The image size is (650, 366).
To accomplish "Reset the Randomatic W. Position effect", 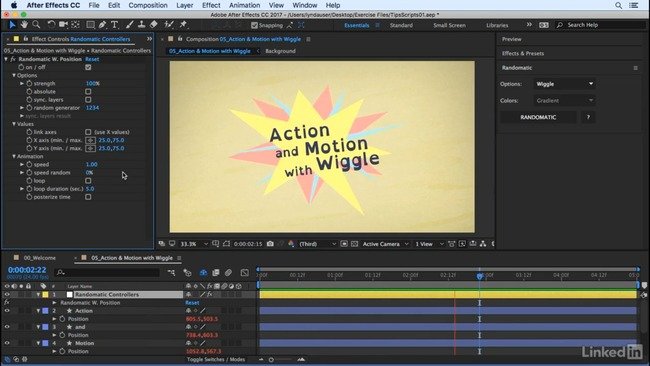I will coord(92,59).
